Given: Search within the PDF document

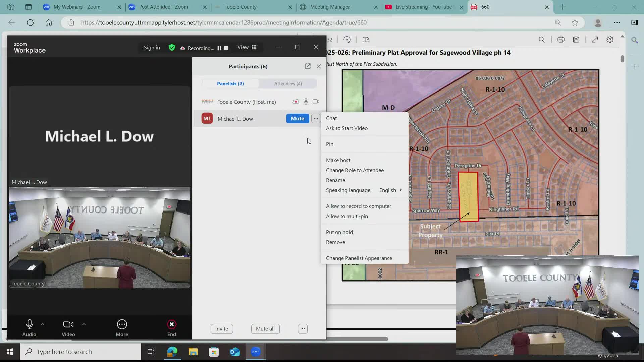Looking at the screenshot, I should point(542,40).
